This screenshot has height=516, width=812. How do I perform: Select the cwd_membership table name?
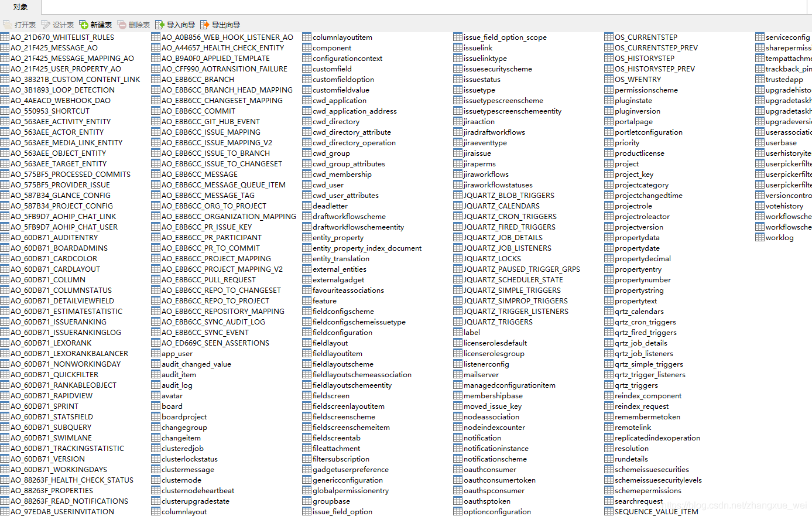[x=342, y=174]
